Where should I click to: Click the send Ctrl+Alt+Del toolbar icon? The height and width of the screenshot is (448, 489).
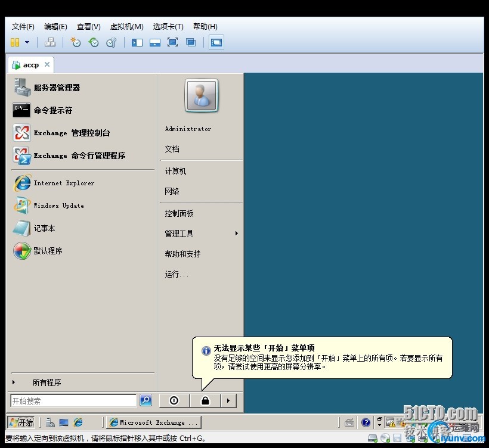[50, 42]
